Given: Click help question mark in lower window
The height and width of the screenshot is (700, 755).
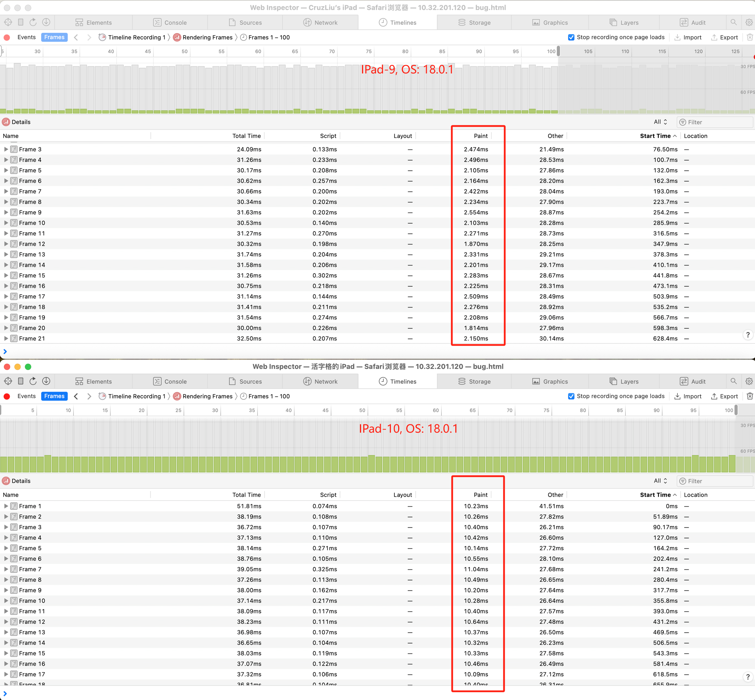Looking at the screenshot, I should click(747, 677).
